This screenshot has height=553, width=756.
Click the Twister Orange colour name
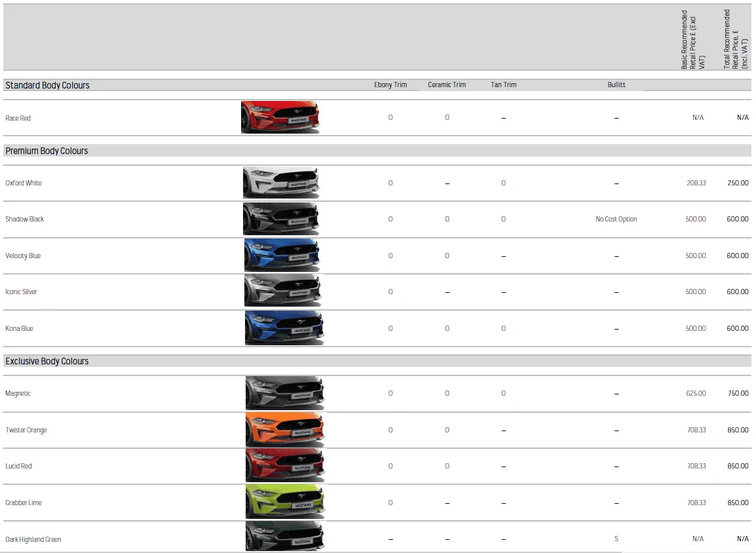(26, 430)
